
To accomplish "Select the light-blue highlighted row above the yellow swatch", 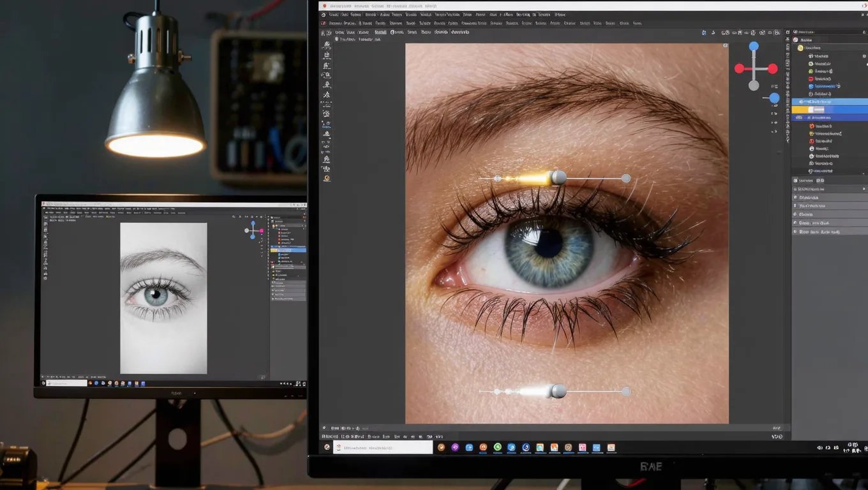I will click(x=830, y=101).
